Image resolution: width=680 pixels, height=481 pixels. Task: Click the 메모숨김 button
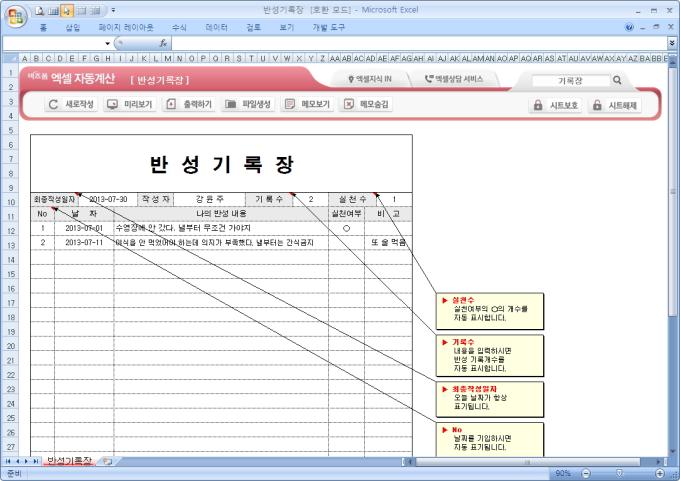coord(366,105)
